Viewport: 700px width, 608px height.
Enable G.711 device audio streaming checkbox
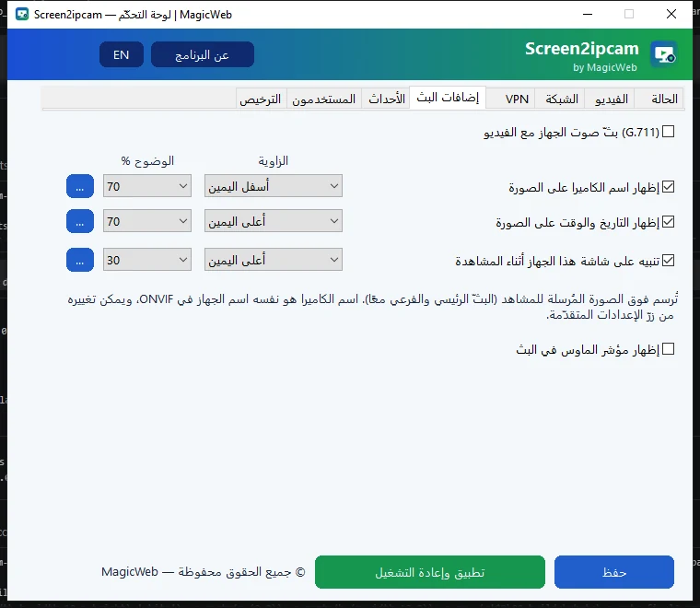coord(669,132)
